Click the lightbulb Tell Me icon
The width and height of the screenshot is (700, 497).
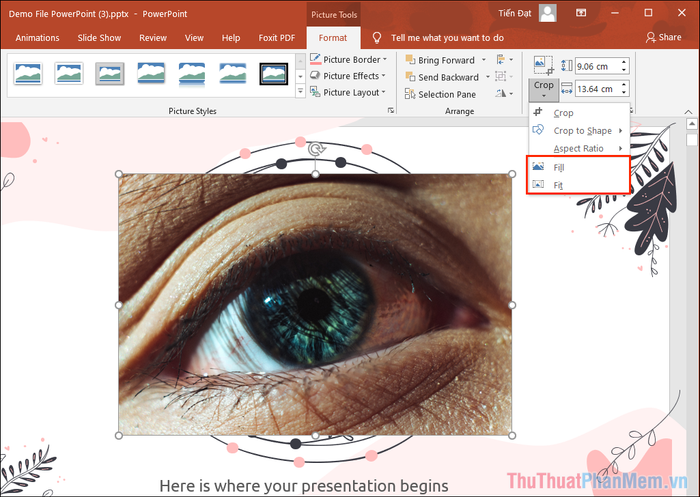(x=377, y=38)
